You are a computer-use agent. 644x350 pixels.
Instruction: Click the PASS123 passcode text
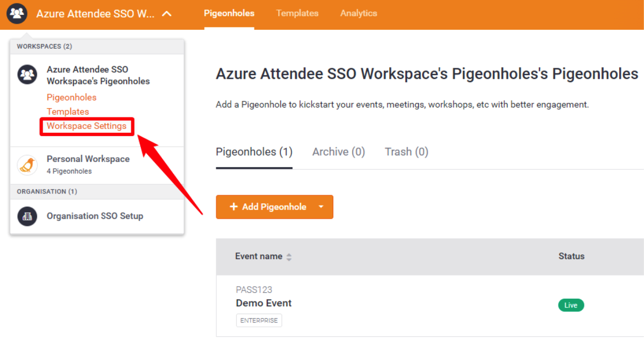[x=254, y=290]
